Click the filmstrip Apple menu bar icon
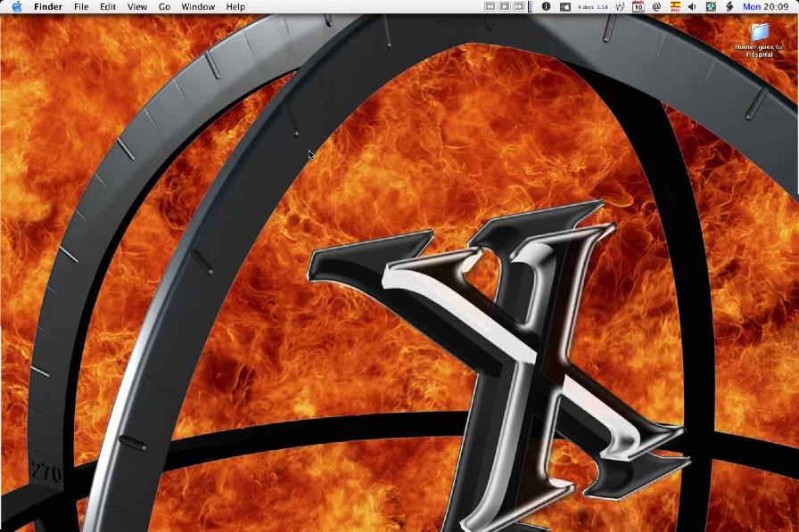 click(565, 6)
